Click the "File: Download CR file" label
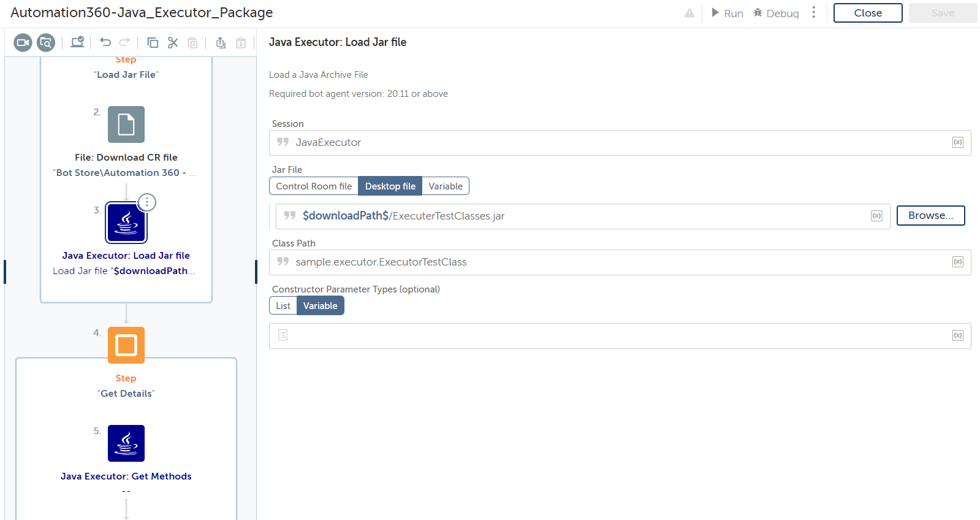 click(126, 158)
